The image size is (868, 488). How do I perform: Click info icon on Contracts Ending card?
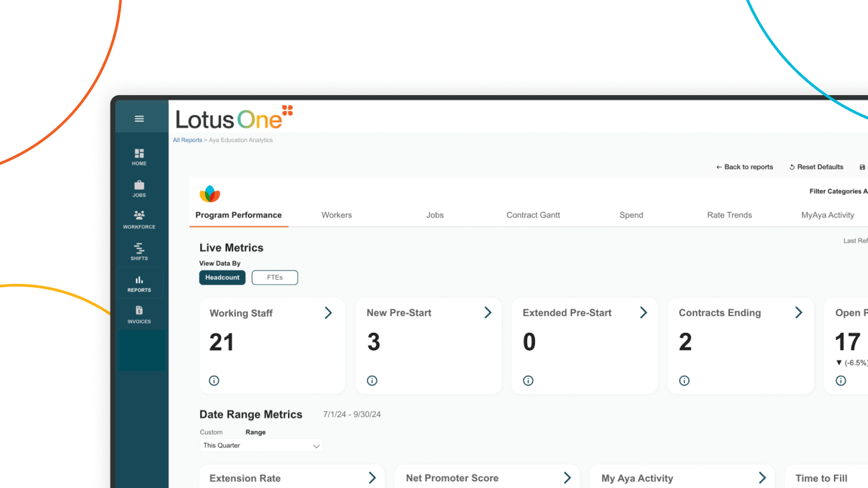pos(684,380)
